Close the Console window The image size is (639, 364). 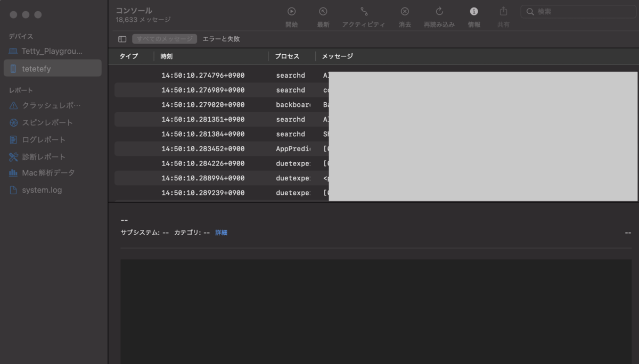(14, 14)
